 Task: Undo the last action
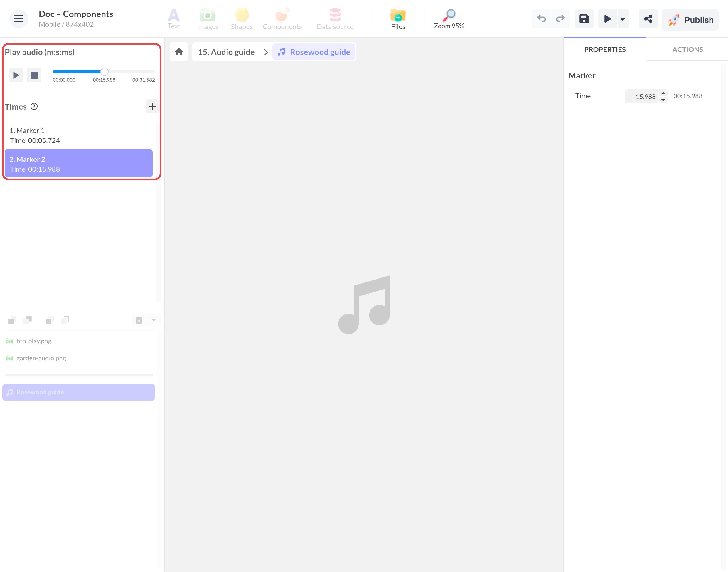pos(541,19)
